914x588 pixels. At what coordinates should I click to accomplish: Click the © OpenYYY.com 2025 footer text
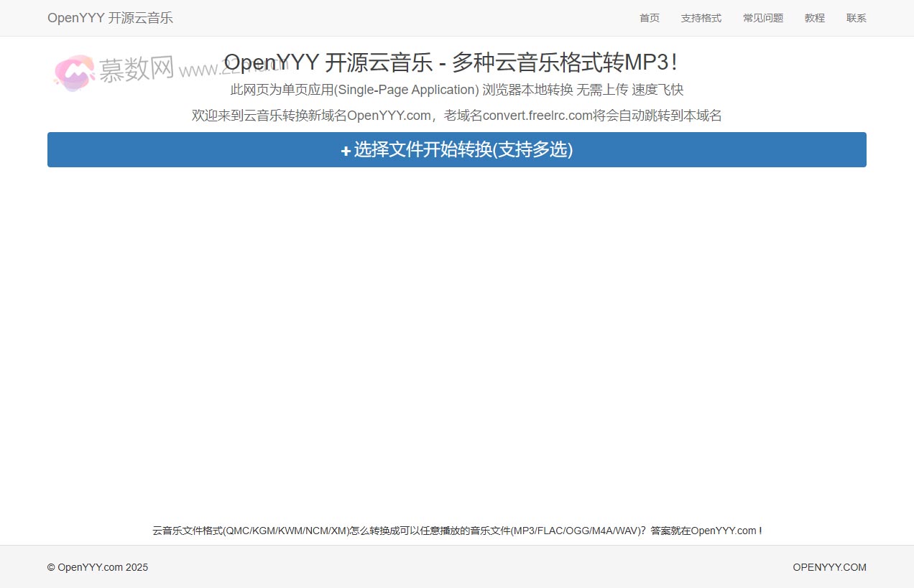97,567
